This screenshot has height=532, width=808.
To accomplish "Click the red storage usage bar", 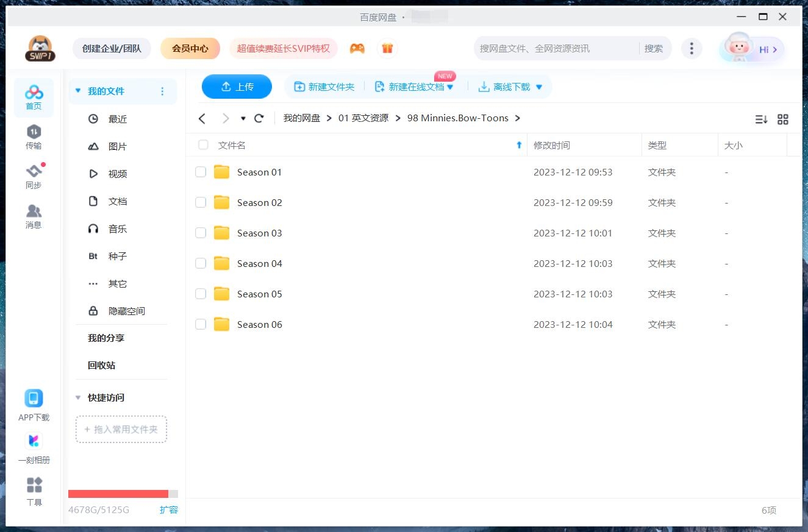I will click(x=118, y=494).
